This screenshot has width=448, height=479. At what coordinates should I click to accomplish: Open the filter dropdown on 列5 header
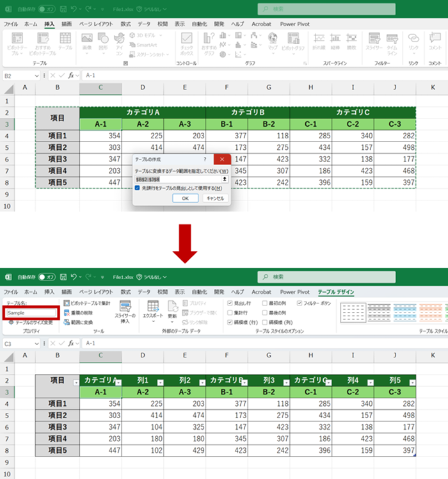click(412, 382)
